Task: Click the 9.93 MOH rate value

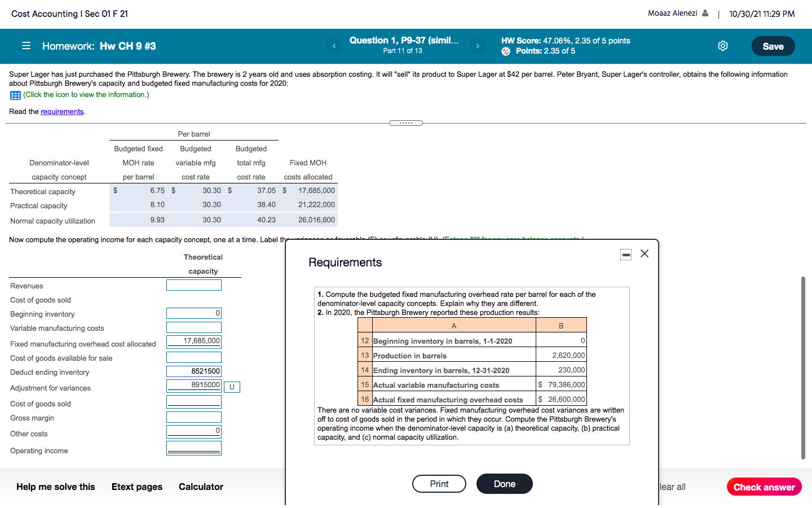Action: (x=157, y=220)
